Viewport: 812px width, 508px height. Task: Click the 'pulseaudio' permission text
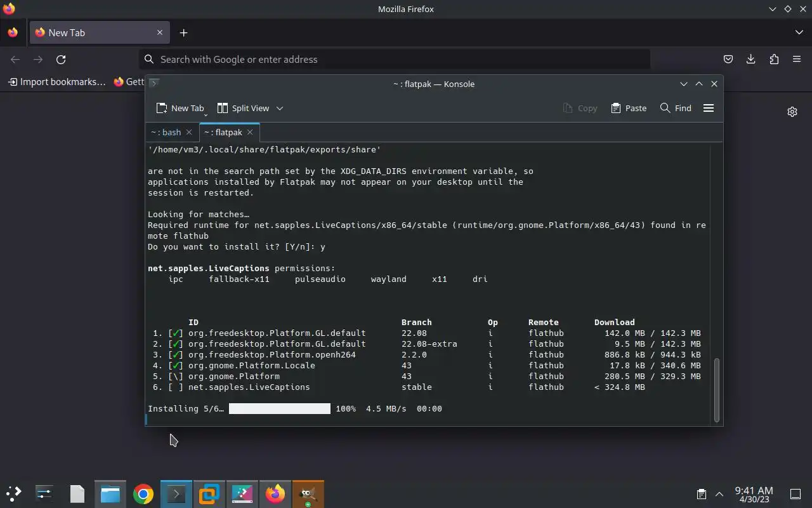320,279
